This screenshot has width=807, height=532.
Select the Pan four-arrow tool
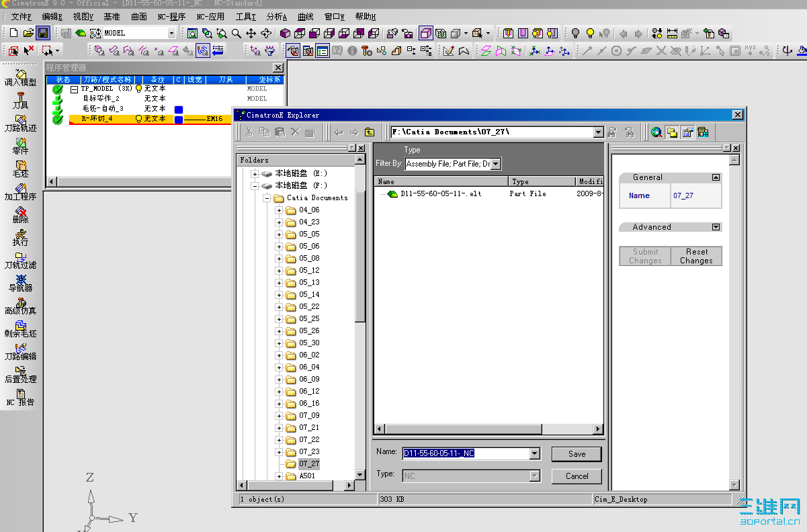251,33
